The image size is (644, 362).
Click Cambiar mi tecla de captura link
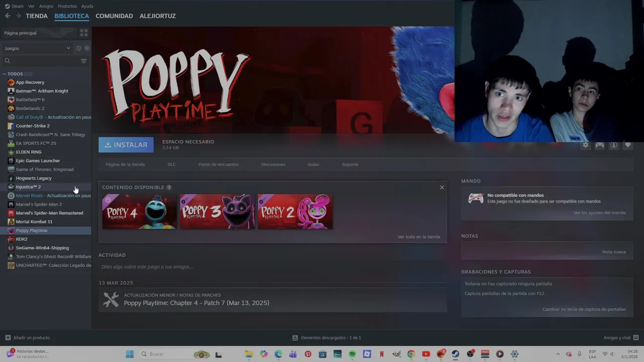pos(584,309)
